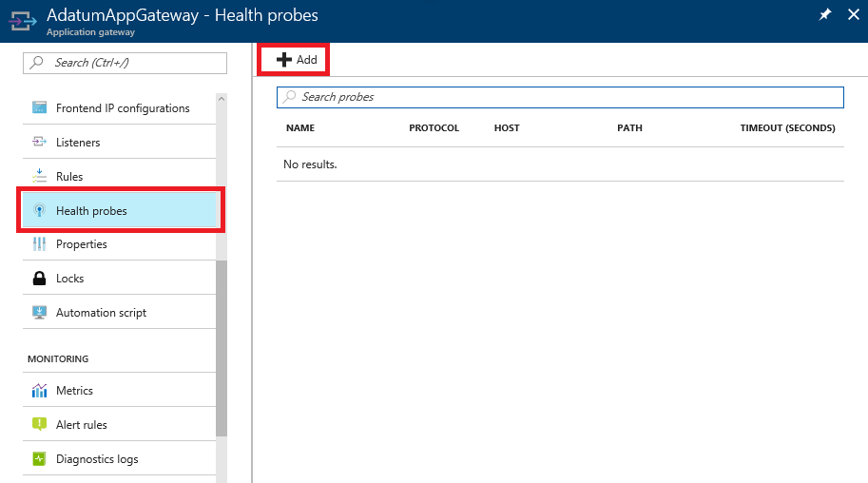The image size is (868, 483).
Task: Sort by HOST column header
Action: pos(507,128)
